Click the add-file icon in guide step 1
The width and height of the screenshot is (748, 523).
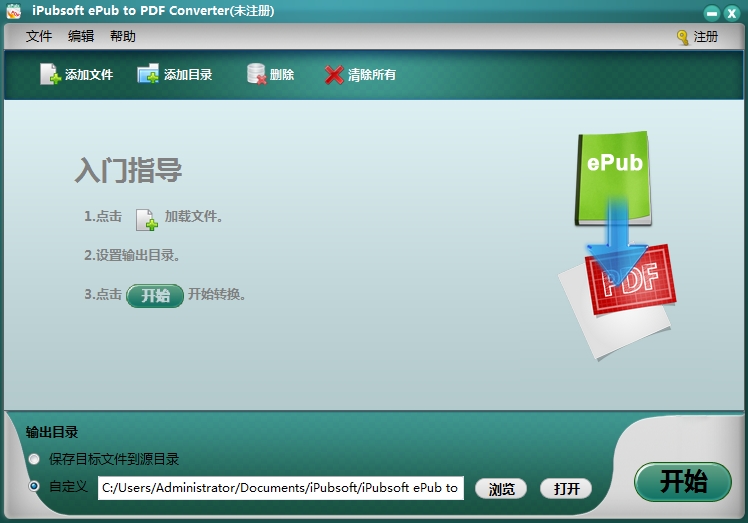point(146,220)
